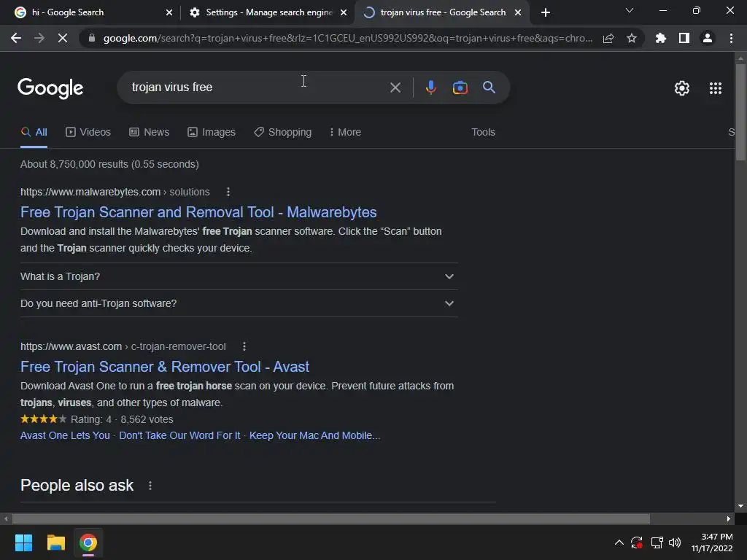This screenshot has width=747, height=560.
Task: View site security lock information
Action: pyautogui.click(x=92, y=38)
